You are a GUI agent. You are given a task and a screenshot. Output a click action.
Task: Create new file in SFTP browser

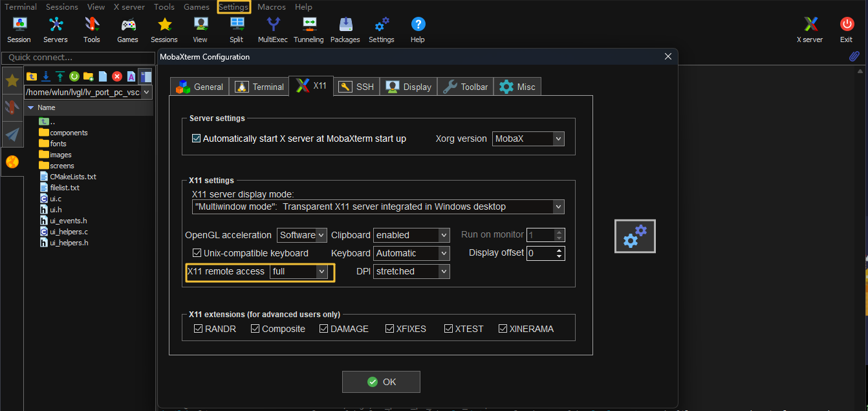coord(103,76)
